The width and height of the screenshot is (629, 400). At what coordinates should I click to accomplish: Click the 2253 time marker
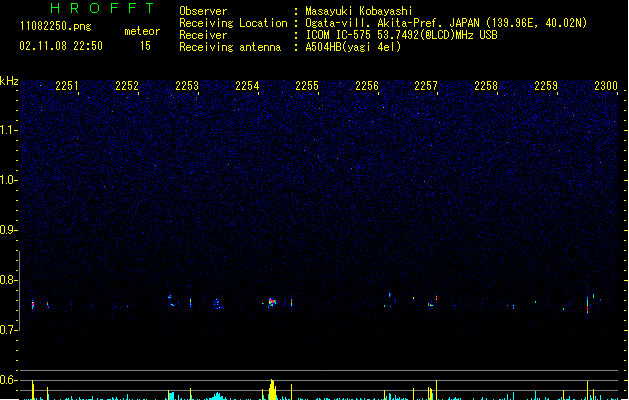click(187, 86)
